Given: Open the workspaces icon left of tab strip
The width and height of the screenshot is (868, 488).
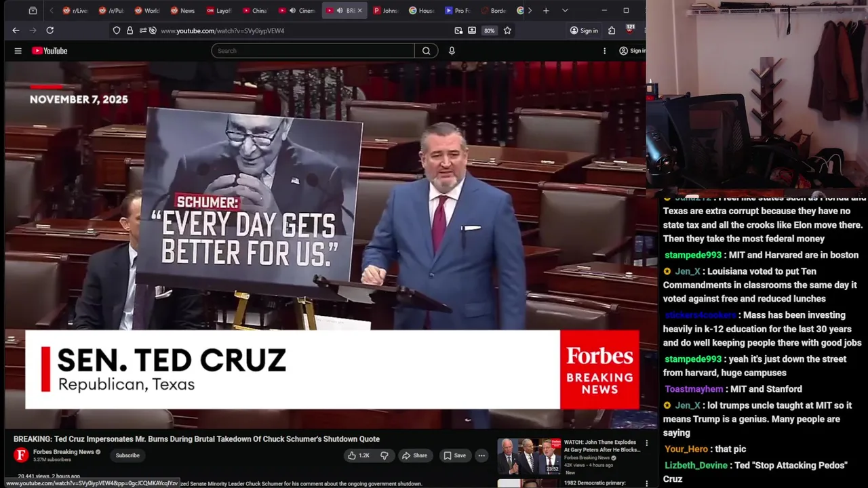Looking at the screenshot, I should [x=33, y=11].
